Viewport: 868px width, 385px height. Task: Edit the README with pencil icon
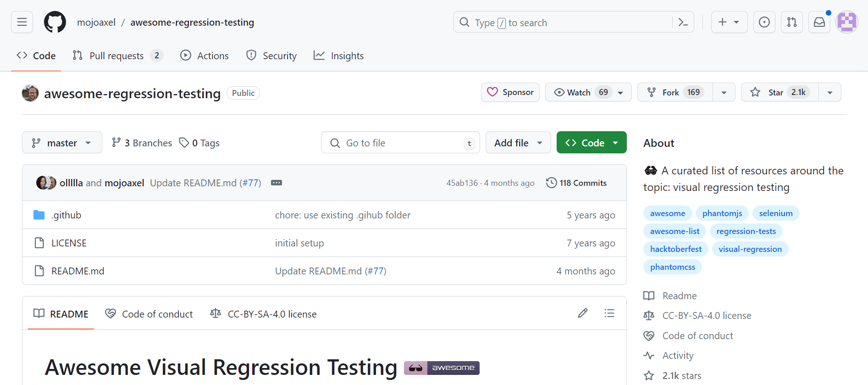[x=582, y=313]
